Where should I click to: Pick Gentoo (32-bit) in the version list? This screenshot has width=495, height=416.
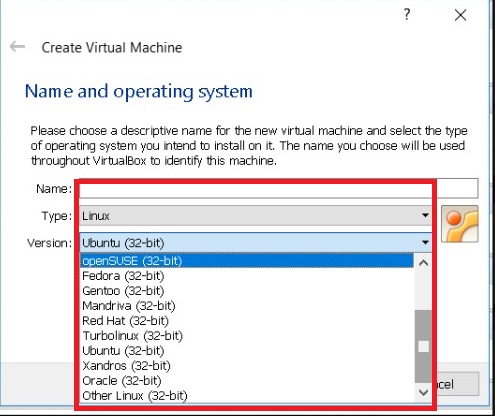pyautogui.click(x=247, y=291)
